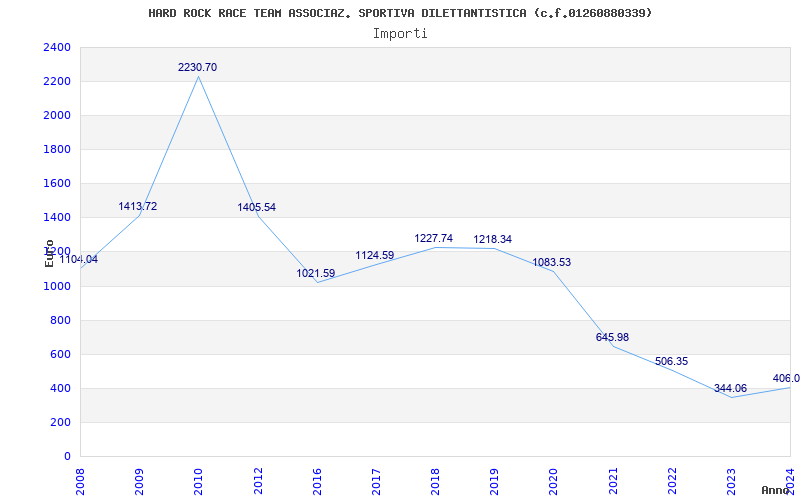Click the 1218.34 data label
Screen dimensions: 800x500
493,240
